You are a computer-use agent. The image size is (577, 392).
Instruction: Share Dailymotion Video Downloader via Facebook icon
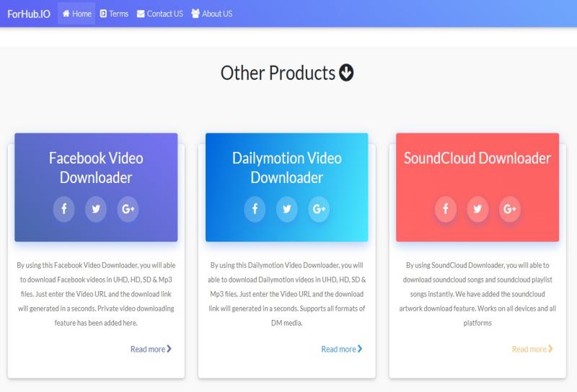tap(255, 209)
